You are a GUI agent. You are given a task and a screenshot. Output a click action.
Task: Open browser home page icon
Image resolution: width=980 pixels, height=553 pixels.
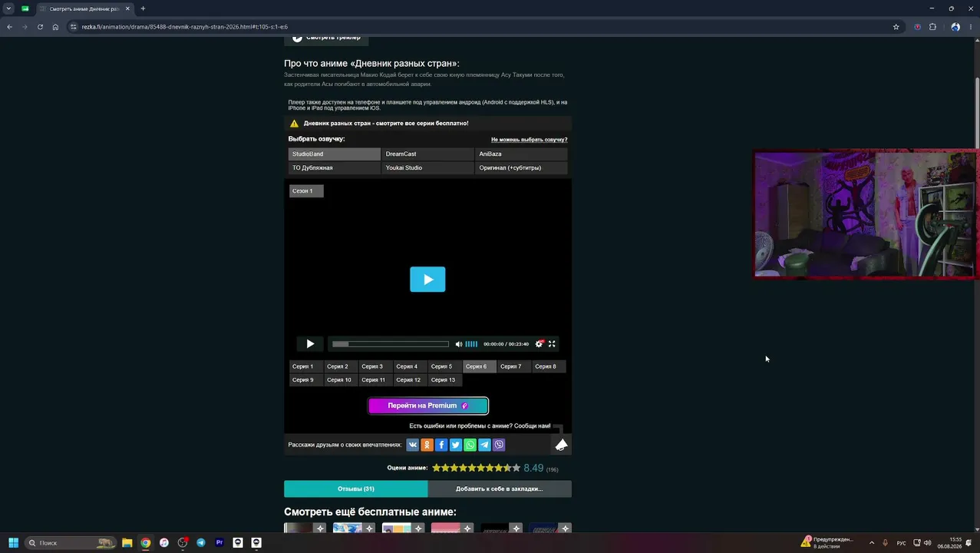pos(55,27)
